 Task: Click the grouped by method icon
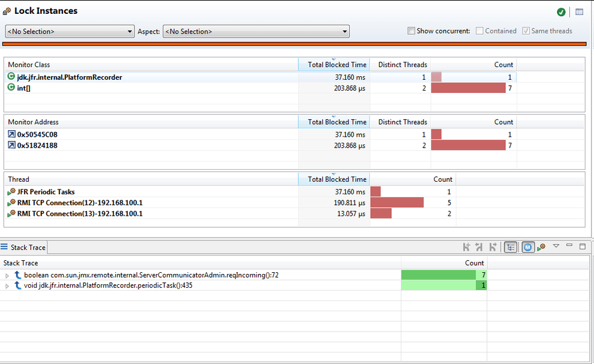(528, 246)
